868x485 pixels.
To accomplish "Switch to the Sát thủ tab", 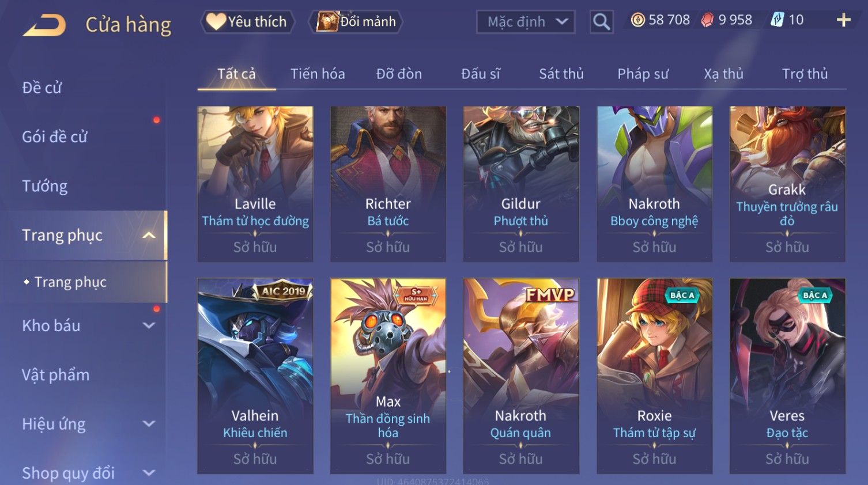I will pos(561,74).
